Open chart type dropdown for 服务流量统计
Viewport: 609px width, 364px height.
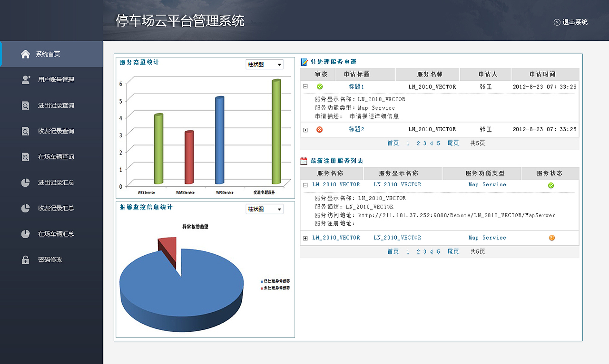coord(265,64)
